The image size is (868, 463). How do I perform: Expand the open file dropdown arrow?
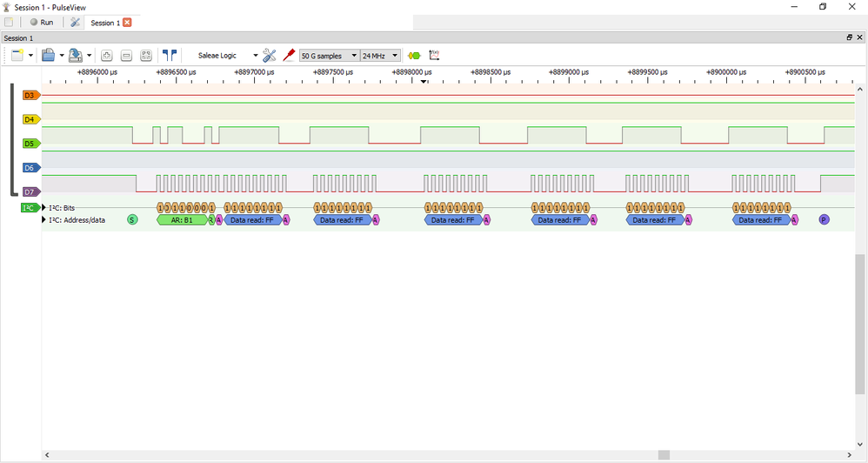click(x=62, y=56)
